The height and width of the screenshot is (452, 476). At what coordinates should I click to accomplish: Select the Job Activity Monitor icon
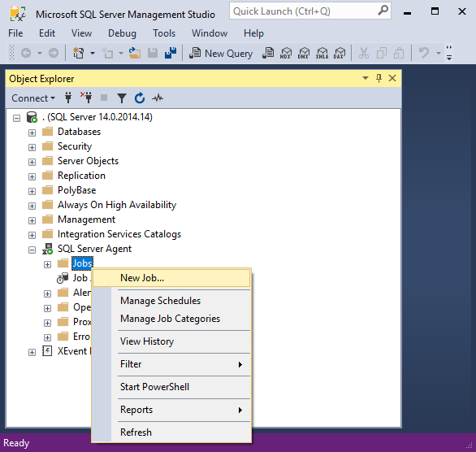click(63, 278)
